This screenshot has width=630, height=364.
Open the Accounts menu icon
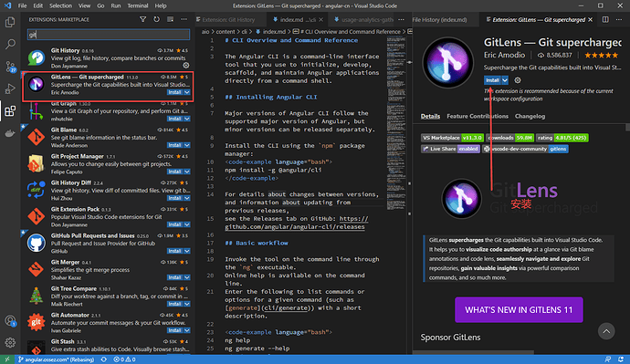(10, 320)
